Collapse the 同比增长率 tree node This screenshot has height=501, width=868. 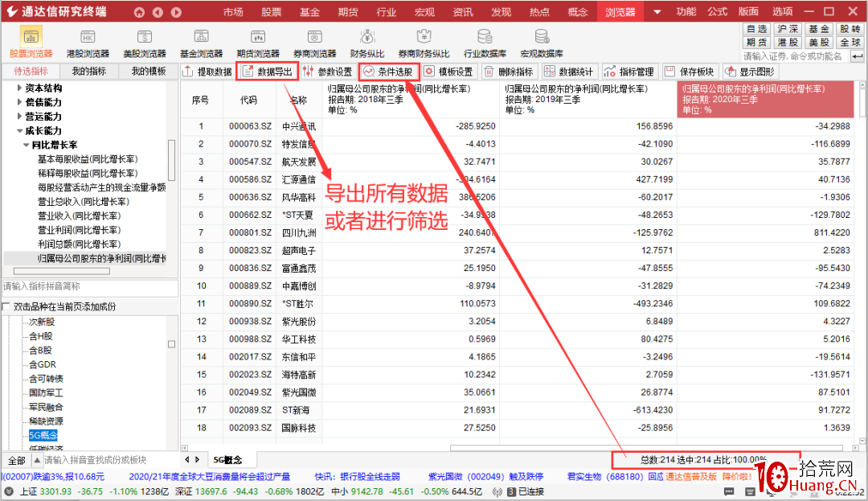[26, 145]
